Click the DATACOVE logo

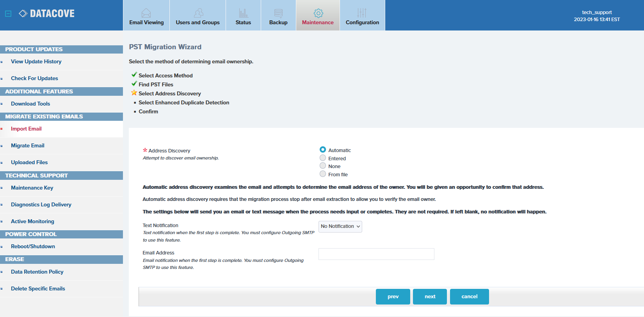(x=47, y=14)
